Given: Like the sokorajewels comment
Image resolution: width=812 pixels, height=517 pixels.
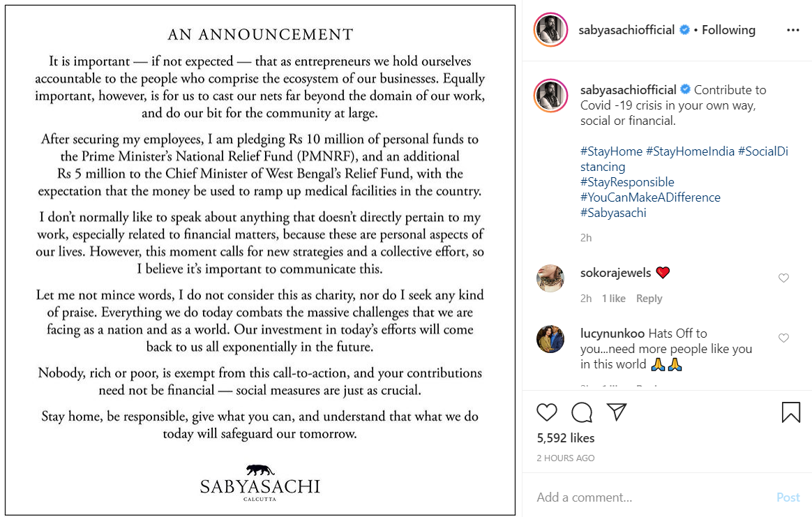Looking at the screenshot, I should [783, 278].
